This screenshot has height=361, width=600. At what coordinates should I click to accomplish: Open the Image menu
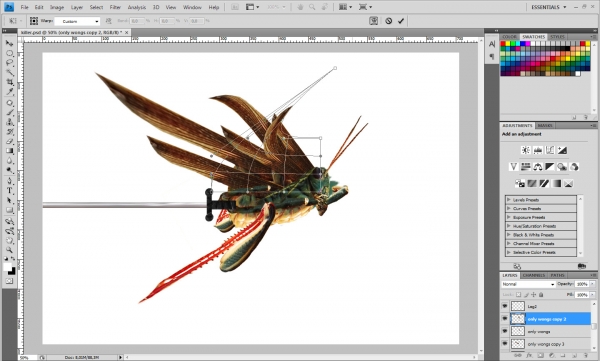[57, 7]
